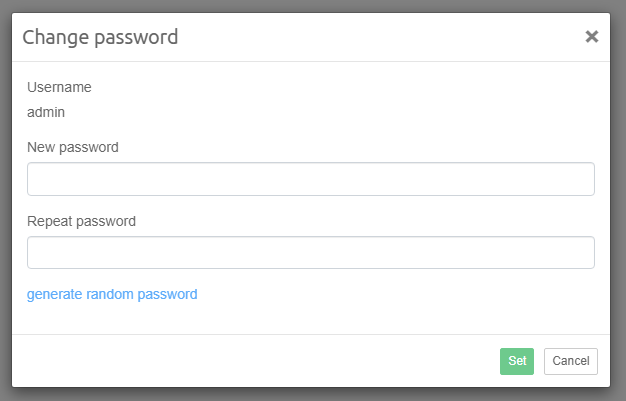Click the New password label
This screenshot has height=401, width=626.
pyautogui.click(x=73, y=147)
